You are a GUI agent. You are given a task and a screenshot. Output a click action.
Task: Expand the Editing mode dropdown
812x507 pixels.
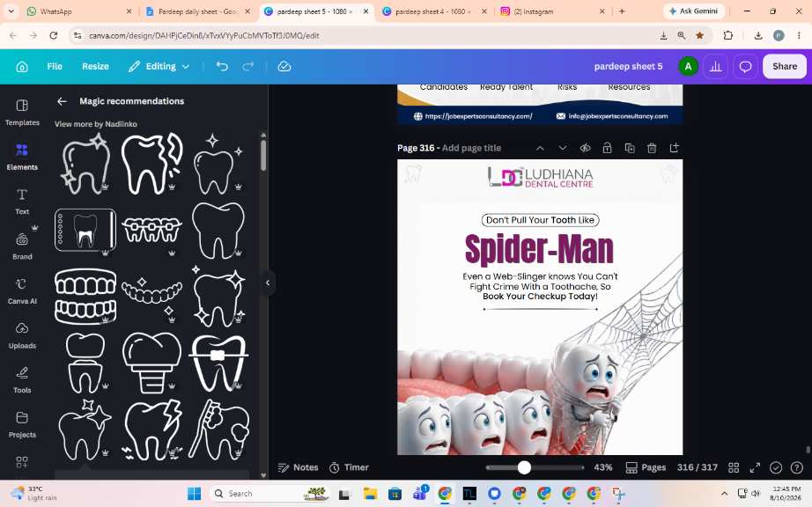(159, 66)
